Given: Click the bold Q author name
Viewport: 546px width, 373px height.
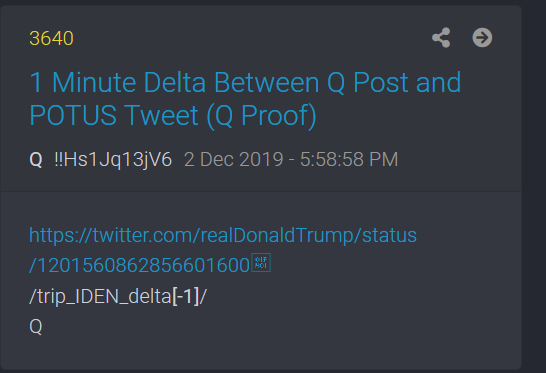Looking at the screenshot, I should tap(36, 160).
